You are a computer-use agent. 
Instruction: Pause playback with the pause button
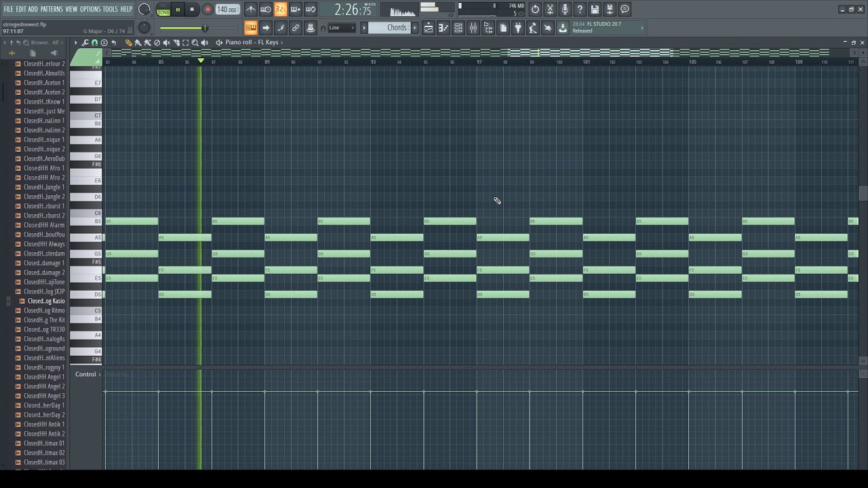[x=178, y=9]
